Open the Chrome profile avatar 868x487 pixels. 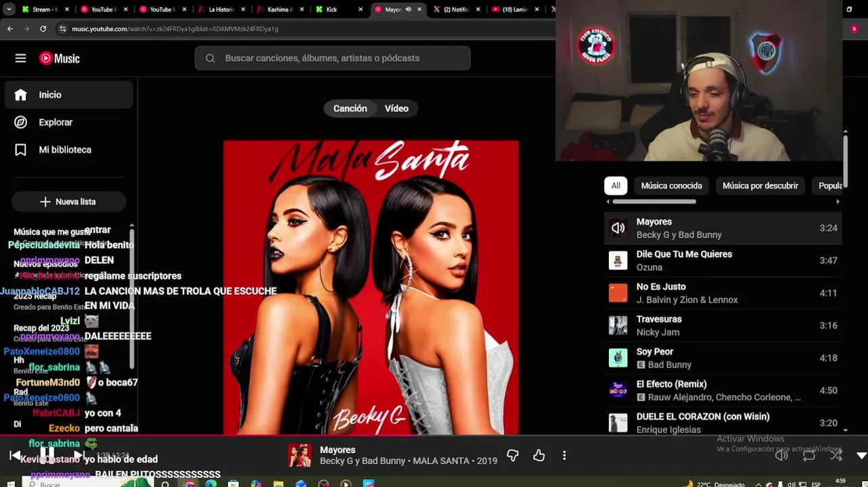(x=854, y=29)
